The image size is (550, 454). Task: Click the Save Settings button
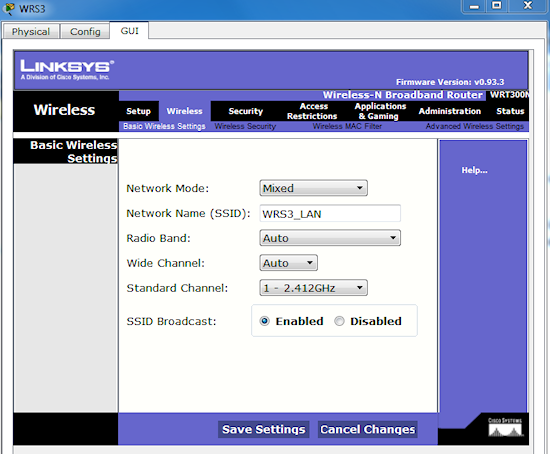click(x=263, y=429)
